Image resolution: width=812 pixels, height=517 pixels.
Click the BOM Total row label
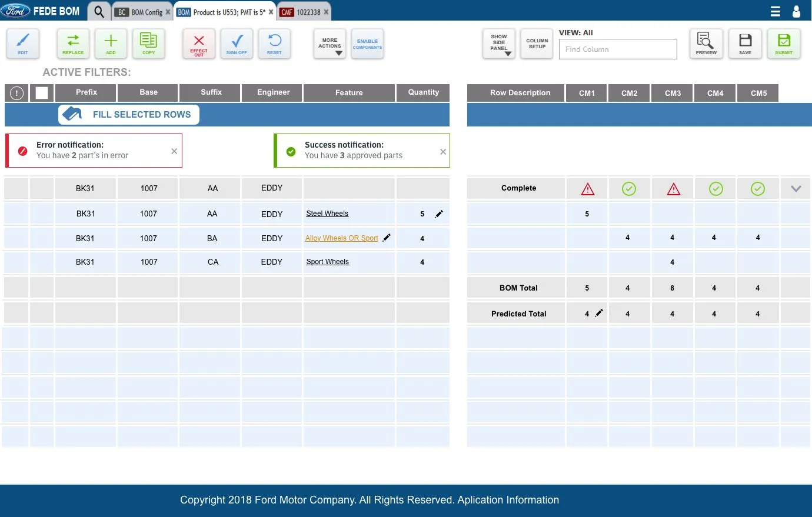tap(518, 288)
